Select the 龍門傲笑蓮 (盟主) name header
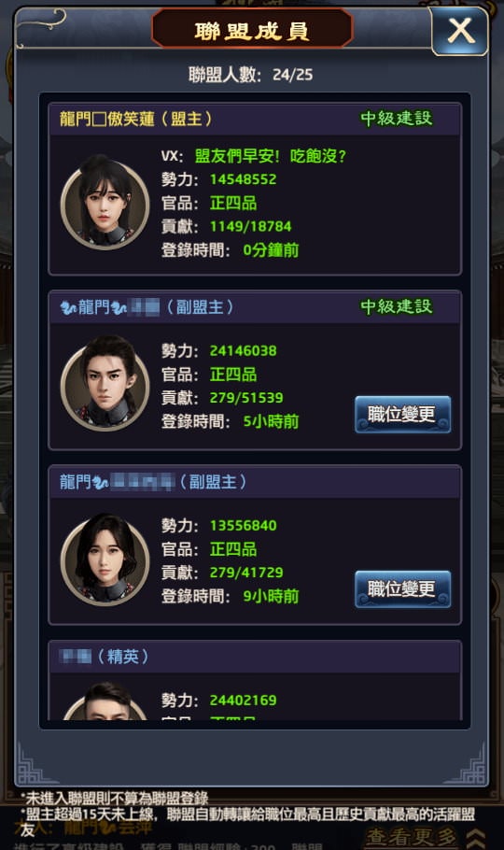Image resolution: width=504 pixels, height=850 pixels. point(136,119)
